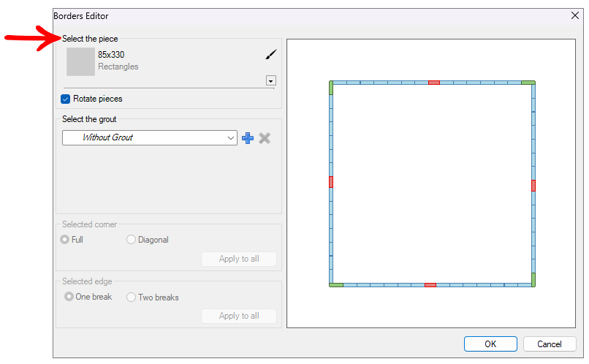
Task: Select the red marker on top edge
Action: coord(434,83)
